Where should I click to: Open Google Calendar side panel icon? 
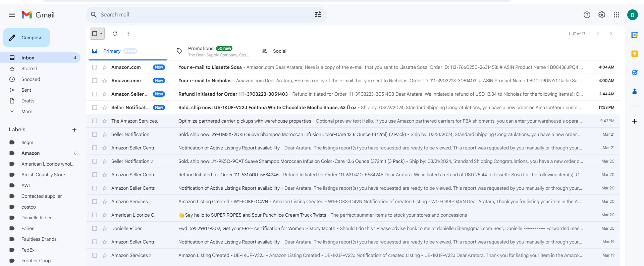(635, 35)
